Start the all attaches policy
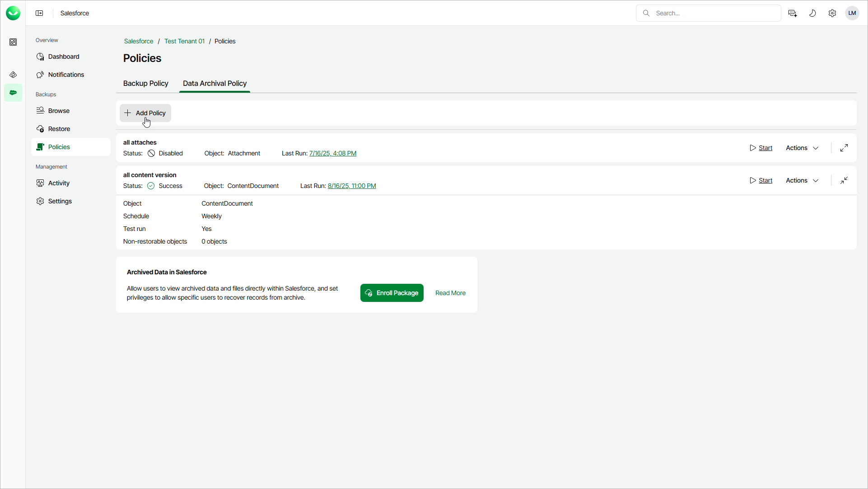 click(761, 148)
